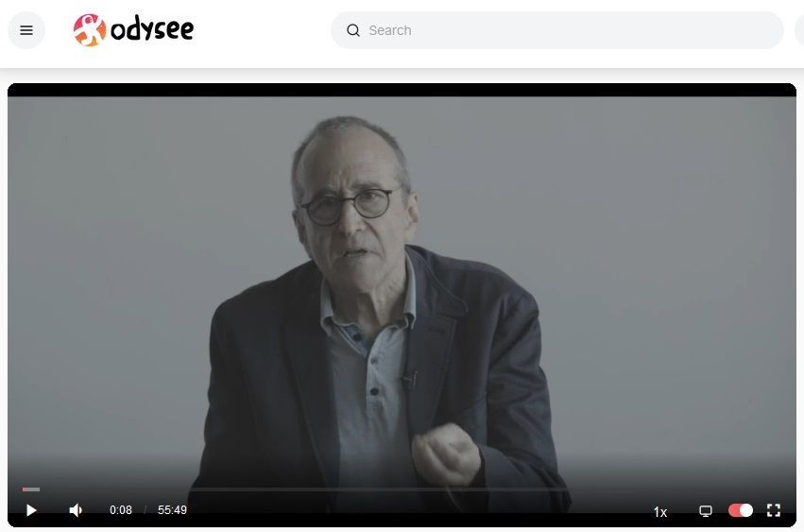Click the red played portion of the seek bar
Image resolution: width=804 pixels, height=532 pixels.
[31, 489]
